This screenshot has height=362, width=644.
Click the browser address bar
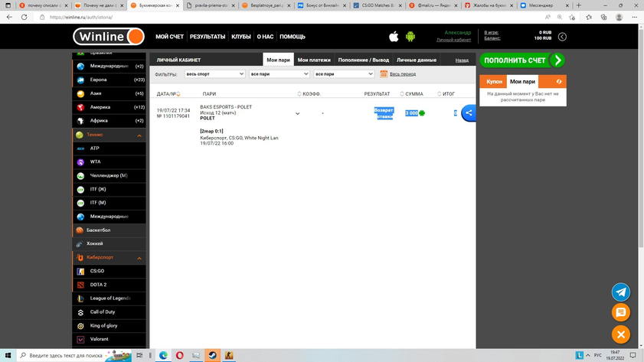pos(287,18)
